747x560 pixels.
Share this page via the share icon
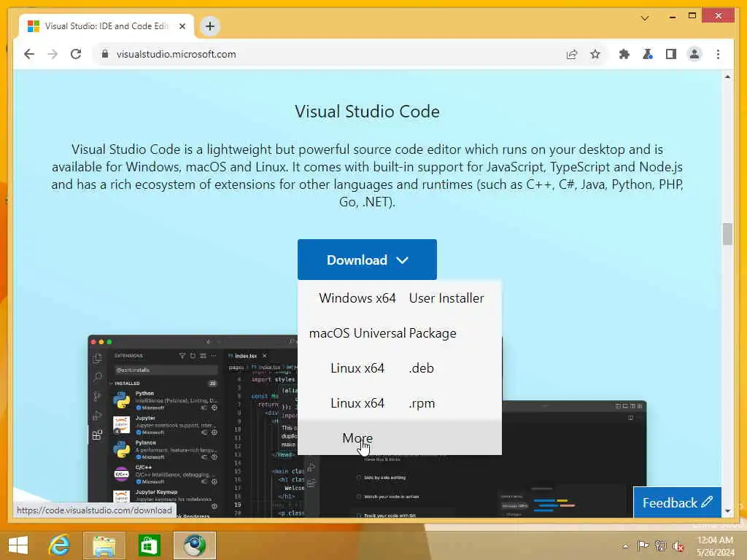(x=572, y=54)
